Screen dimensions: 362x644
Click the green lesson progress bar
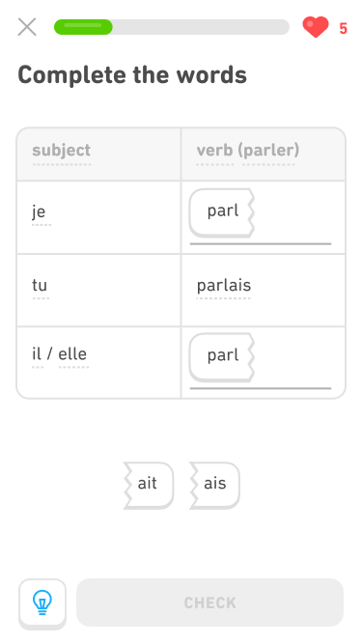click(x=172, y=27)
